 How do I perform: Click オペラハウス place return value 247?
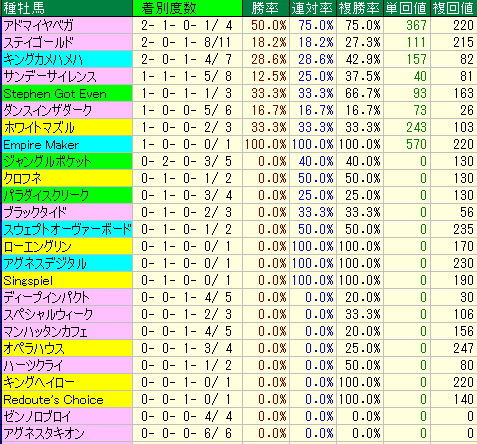tap(463, 348)
